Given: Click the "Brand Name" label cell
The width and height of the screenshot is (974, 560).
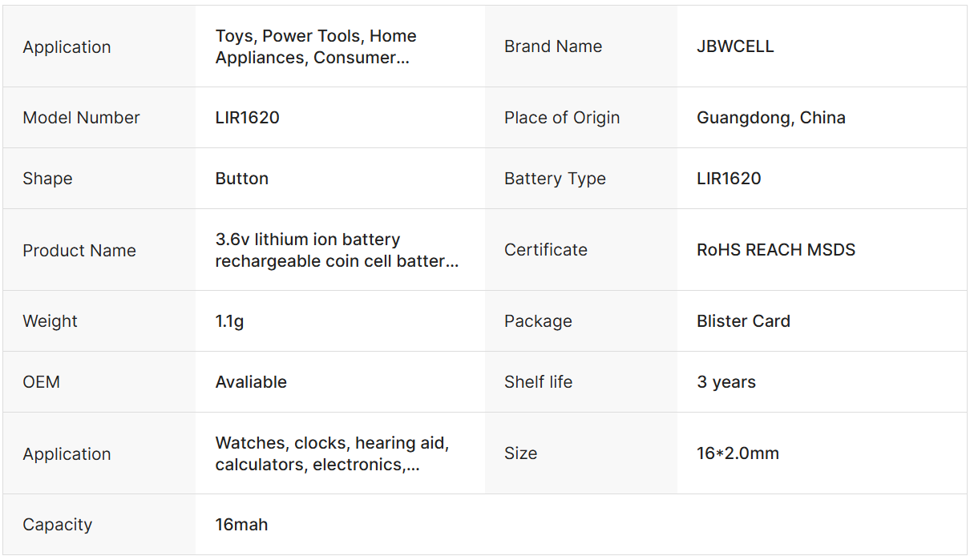Looking at the screenshot, I should (x=553, y=46).
